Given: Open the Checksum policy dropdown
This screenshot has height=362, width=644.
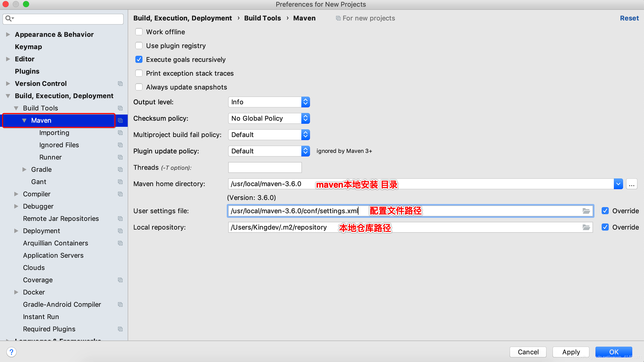Looking at the screenshot, I should (269, 118).
